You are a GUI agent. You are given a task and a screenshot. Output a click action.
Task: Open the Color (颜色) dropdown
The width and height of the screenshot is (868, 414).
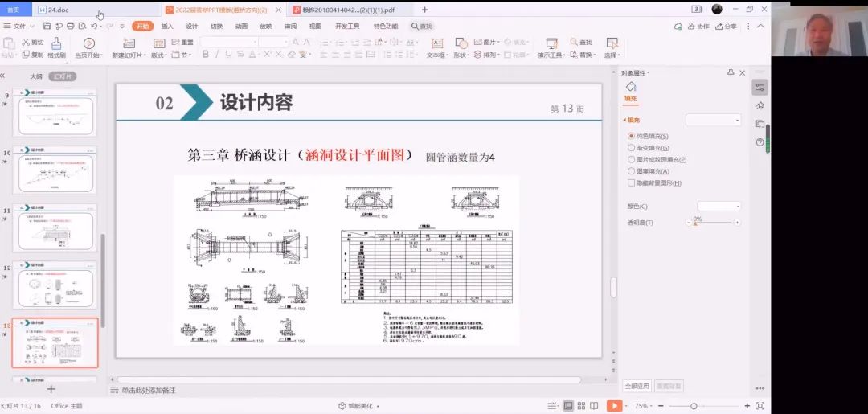click(719, 207)
